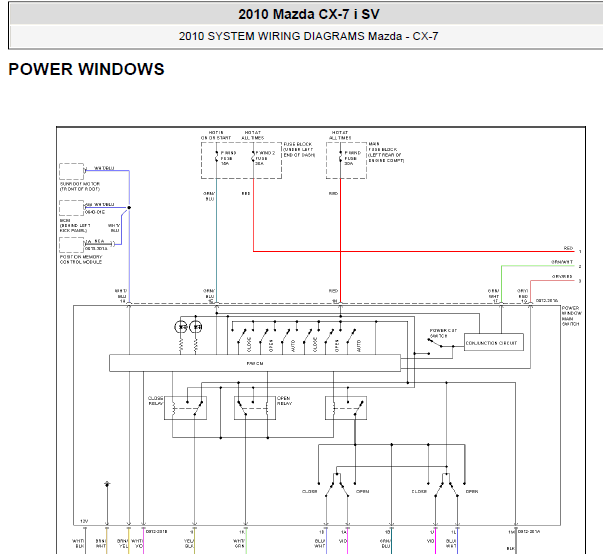603x554 pixels.
Task: Click the open relay symbol box
Action: [255, 408]
